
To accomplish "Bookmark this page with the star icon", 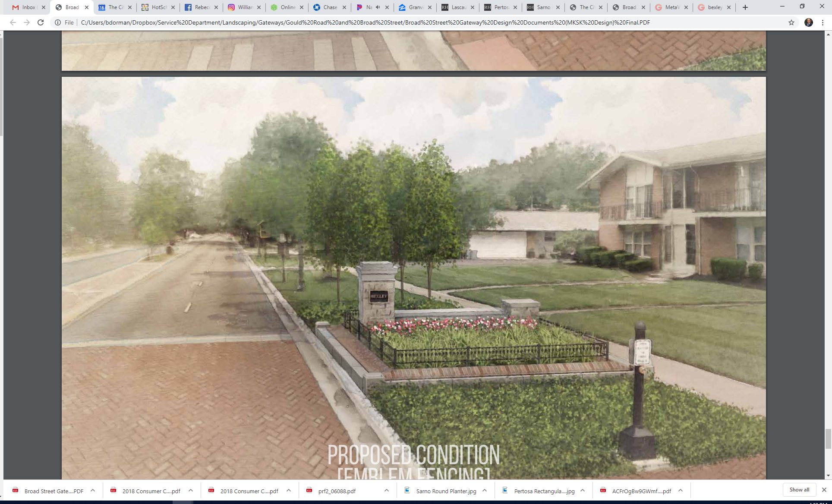I will pos(791,22).
